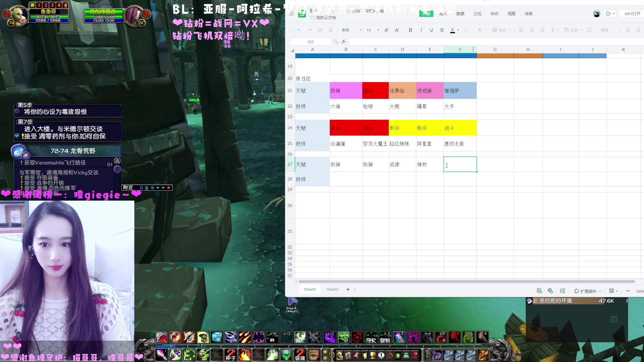The image size is (644, 362).
Task: Redo the last spreadsheet edit
Action: click(x=310, y=30)
